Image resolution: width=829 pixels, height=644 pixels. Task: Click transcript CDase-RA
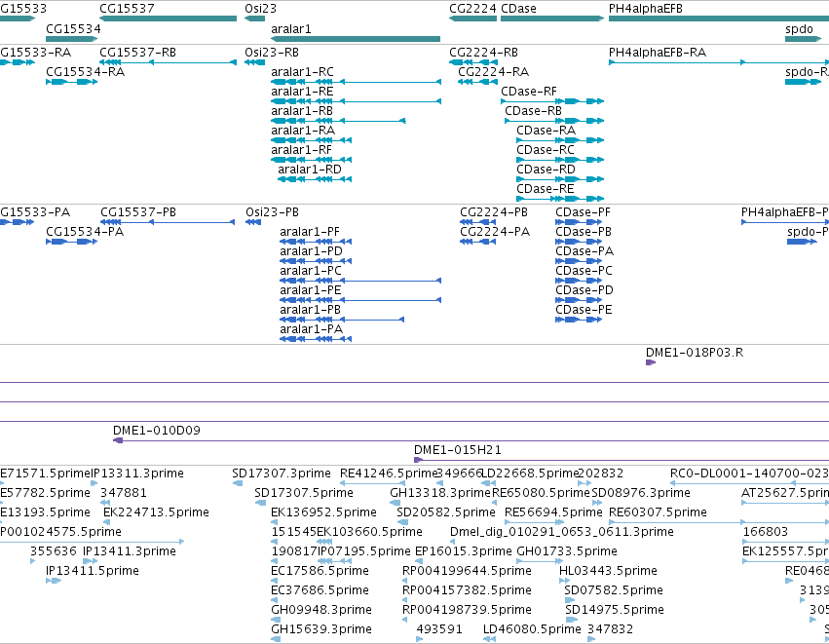pyautogui.click(x=560, y=140)
